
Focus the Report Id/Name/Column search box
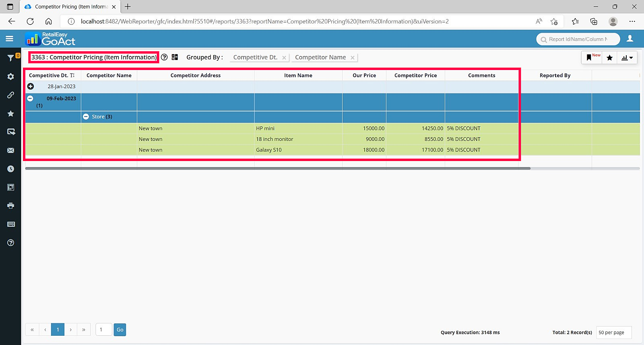[578, 39]
